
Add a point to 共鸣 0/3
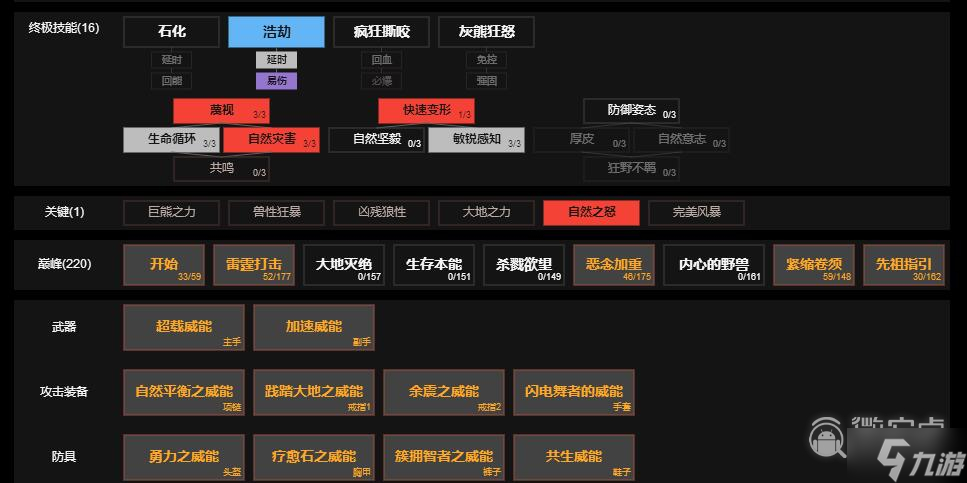221,169
